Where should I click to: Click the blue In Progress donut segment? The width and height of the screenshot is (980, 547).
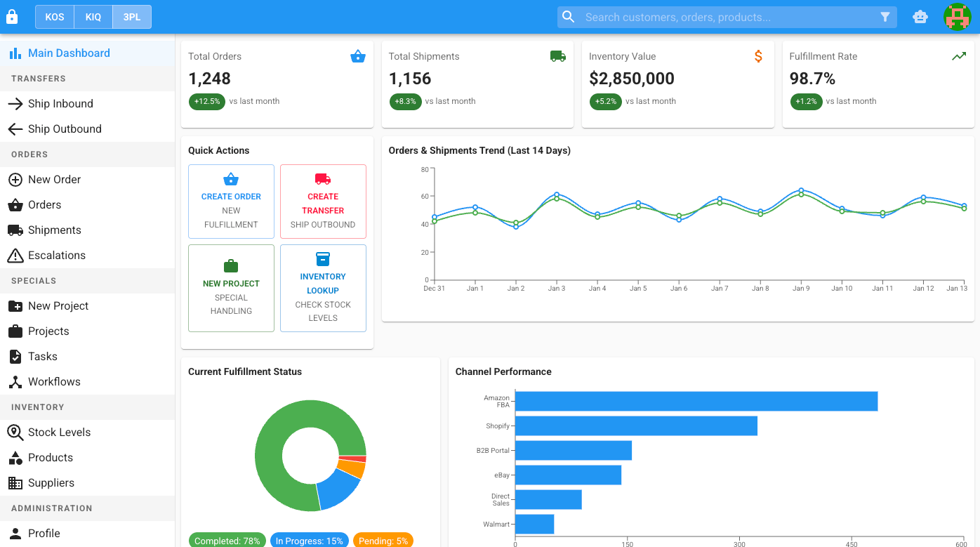pos(339,488)
